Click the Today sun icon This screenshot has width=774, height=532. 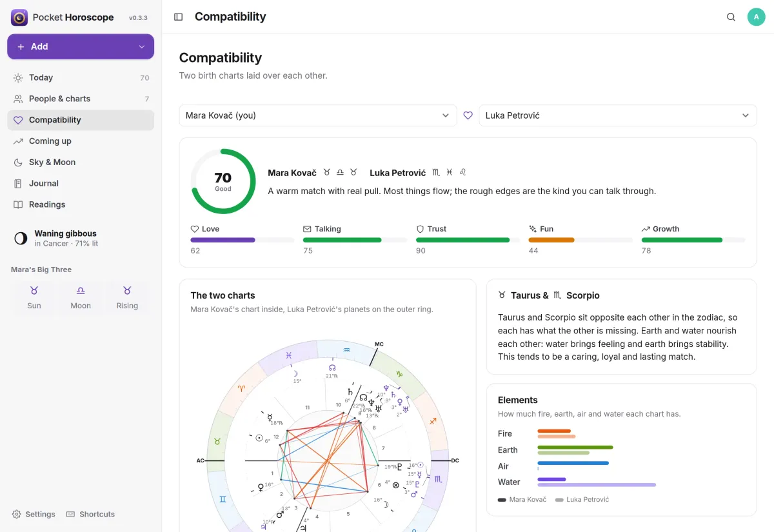tap(18, 77)
